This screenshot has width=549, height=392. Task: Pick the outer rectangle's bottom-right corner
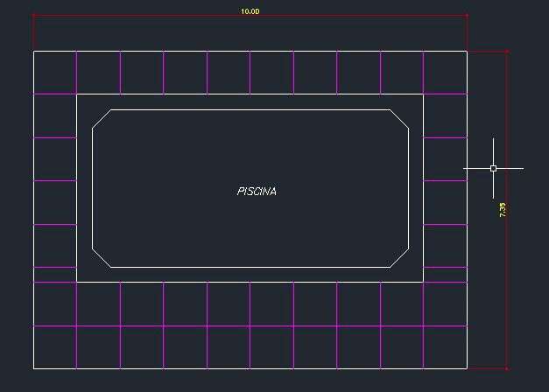(467, 368)
